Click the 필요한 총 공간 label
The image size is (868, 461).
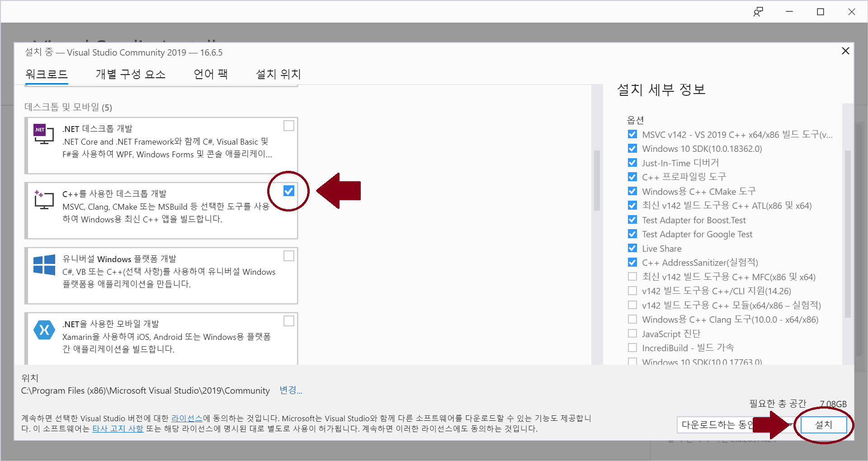(778, 404)
